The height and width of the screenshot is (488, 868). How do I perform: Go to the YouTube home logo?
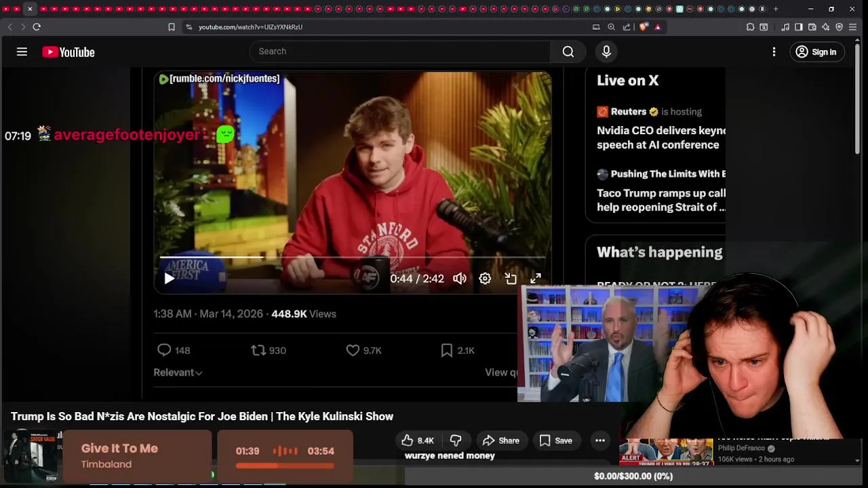(68, 52)
